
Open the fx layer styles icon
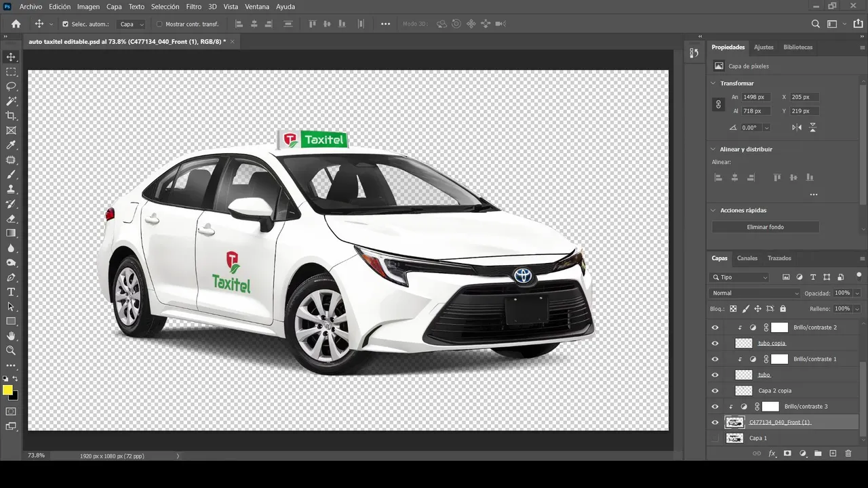772,453
